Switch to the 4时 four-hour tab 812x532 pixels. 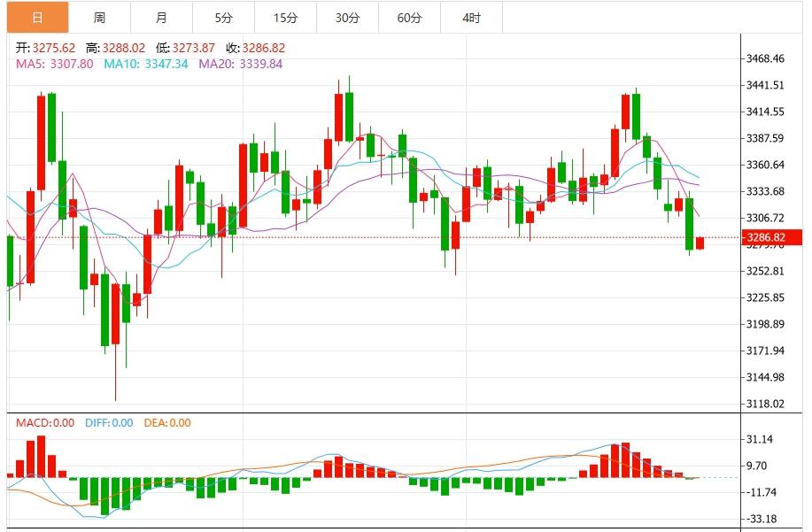[471, 18]
